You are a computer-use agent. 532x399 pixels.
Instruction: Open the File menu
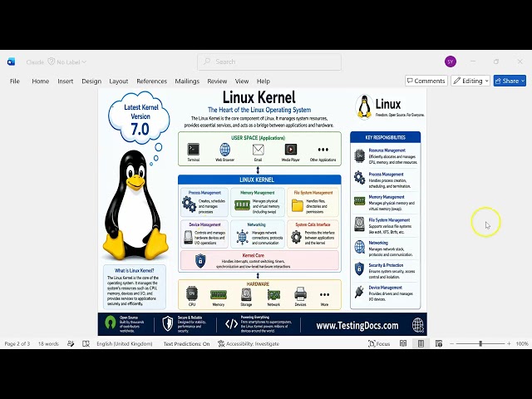15,81
